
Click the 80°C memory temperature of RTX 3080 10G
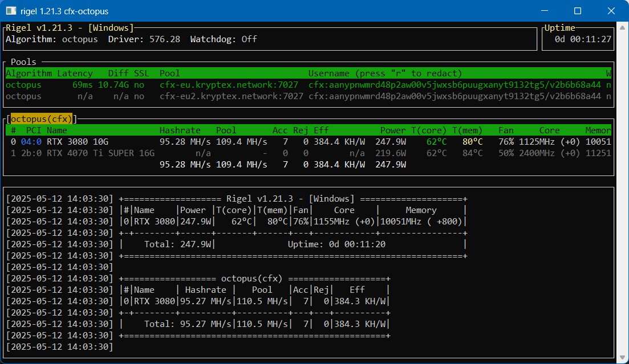coord(473,142)
